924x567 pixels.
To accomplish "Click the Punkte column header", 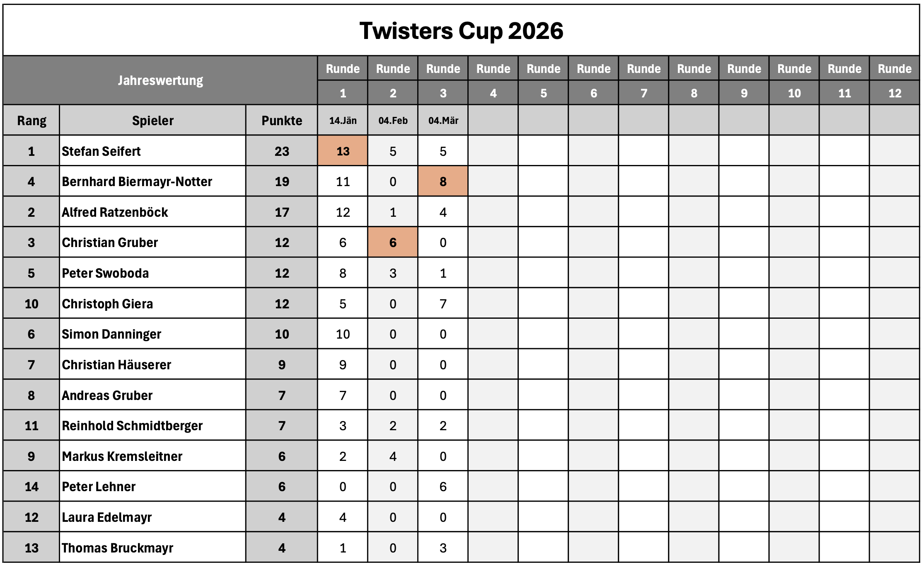I will point(282,121).
